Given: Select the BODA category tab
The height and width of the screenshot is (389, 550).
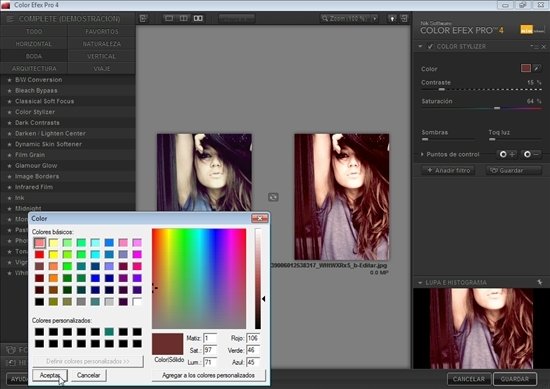Looking at the screenshot, I should [34, 56].
